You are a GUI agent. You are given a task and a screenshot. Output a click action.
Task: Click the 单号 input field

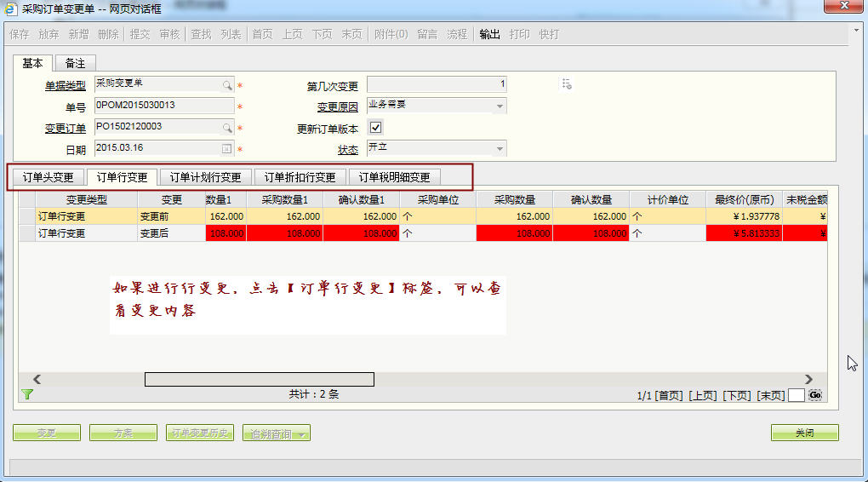[x=164, y=106]
